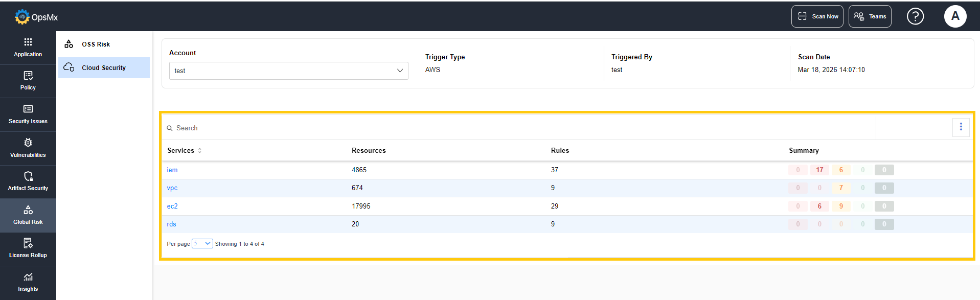Open the Vulnerabilities section
This screenshot has width=980, height=300.
click(x=28, y=148)
